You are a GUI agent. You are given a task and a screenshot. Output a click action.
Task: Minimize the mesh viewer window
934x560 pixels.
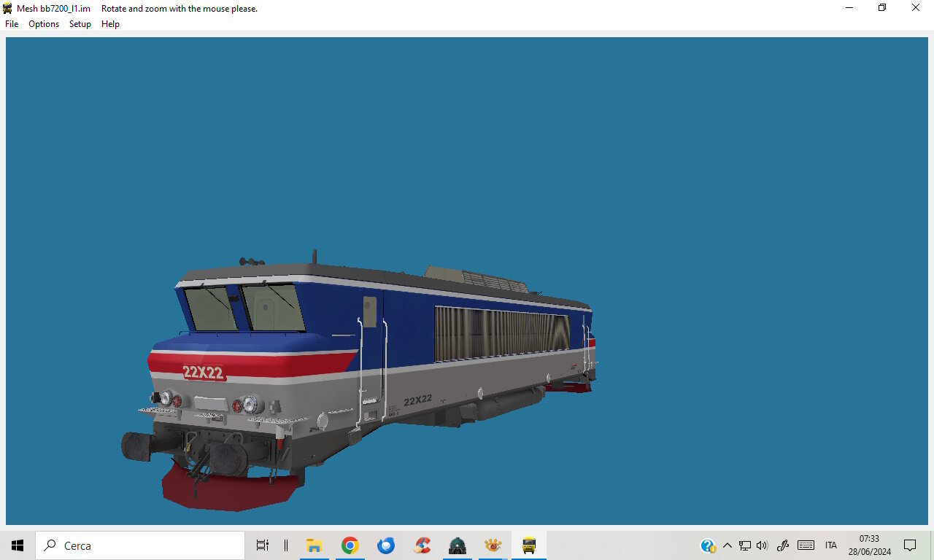click(x=849, y=8)
